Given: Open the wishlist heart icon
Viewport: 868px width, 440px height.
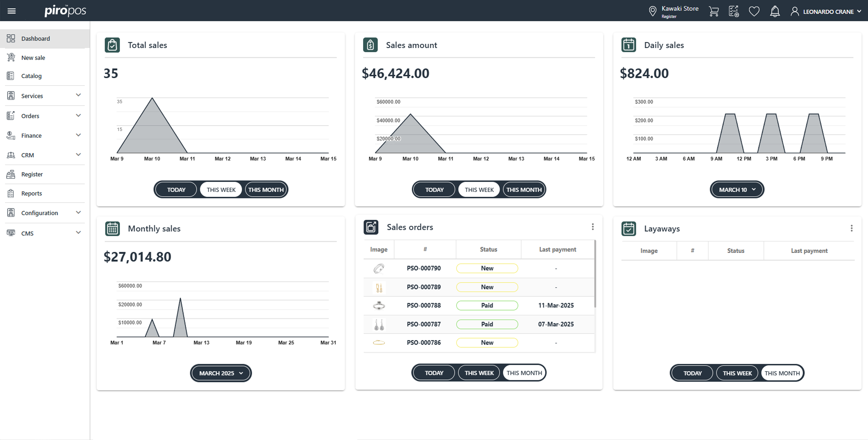Looking at the screenshot, I should point(754,11).
